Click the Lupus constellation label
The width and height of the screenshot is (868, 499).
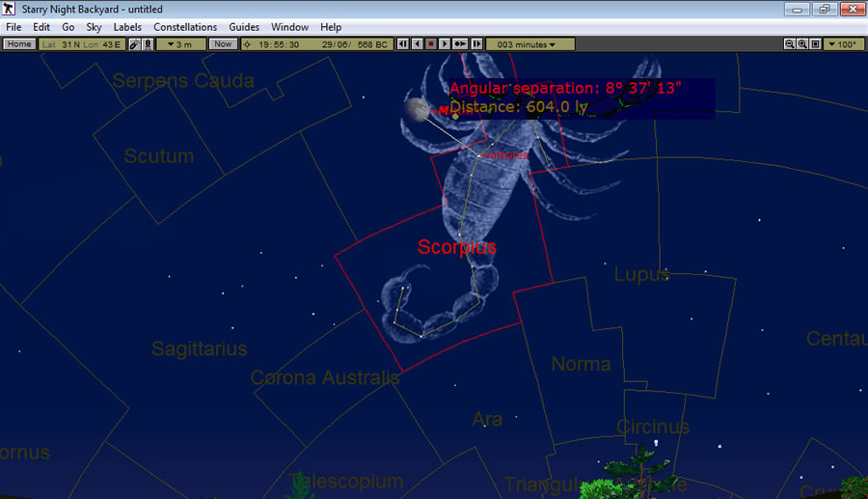(642, 274)
